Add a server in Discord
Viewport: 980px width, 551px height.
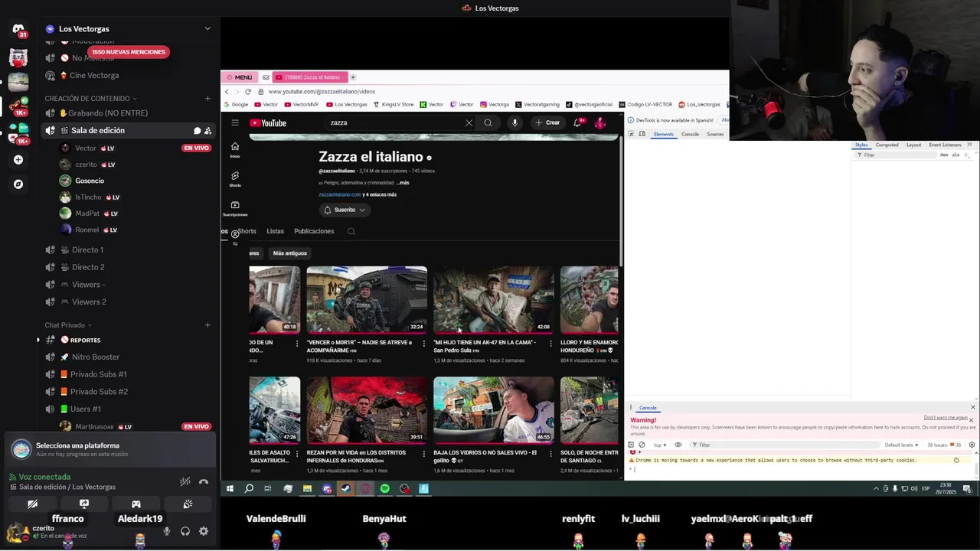point(18,160)
